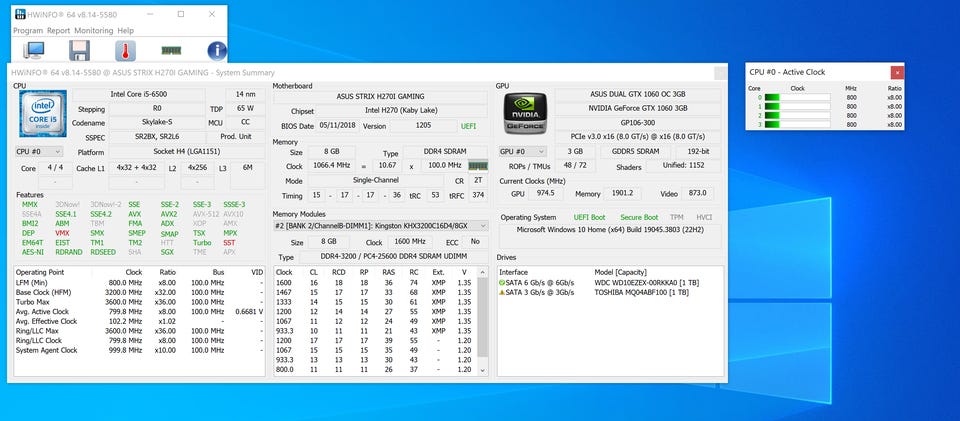Click Core 1 clock bar in Active Clock
960x421 pixels.
pos(798,106)
